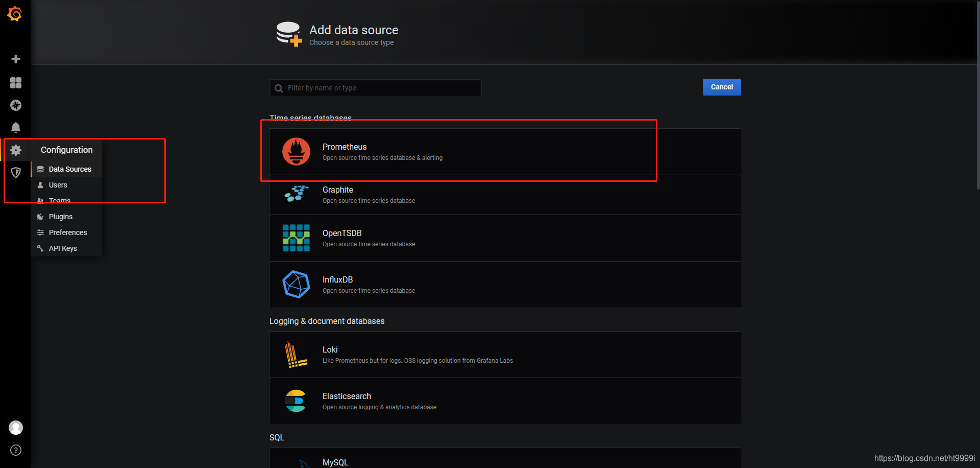
Task: Focus the Filter by name or type field
Action: tap(378, 88)
